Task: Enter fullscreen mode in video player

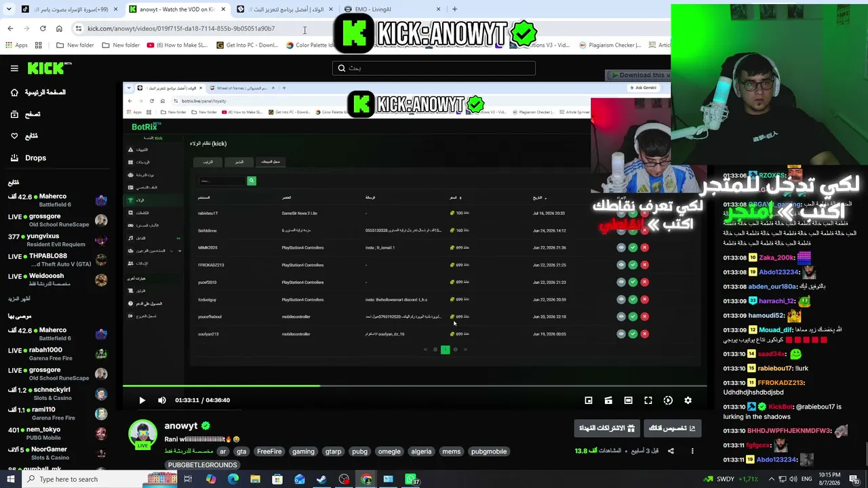Action: click(x=648, y=401)
